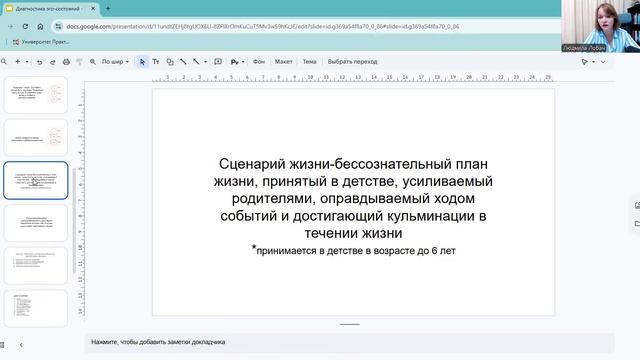Open the 'Макет' layout menu
The image size is (640, 360).
(283, 62)
